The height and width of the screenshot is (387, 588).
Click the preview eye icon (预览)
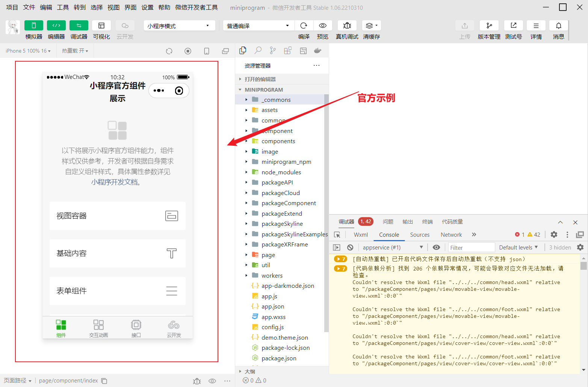322,26
